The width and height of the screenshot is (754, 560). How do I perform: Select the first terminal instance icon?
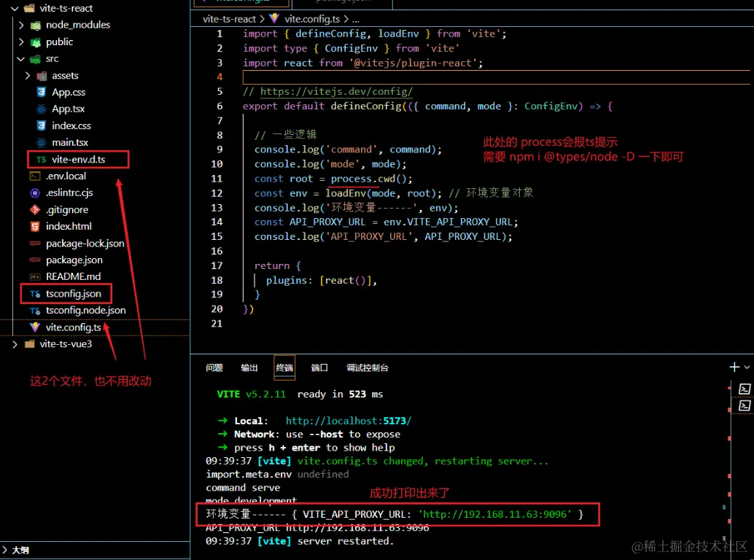point(745,389)
